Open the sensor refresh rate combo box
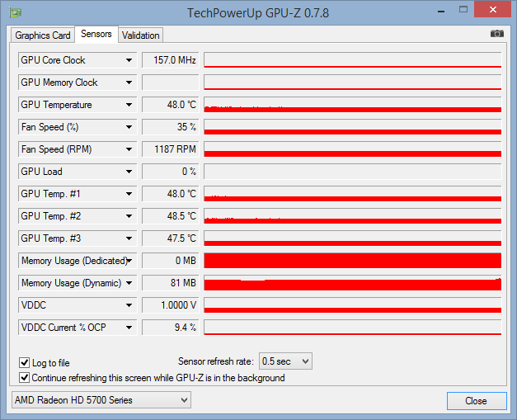The image size is (517, 420). [x=285, y=361]
